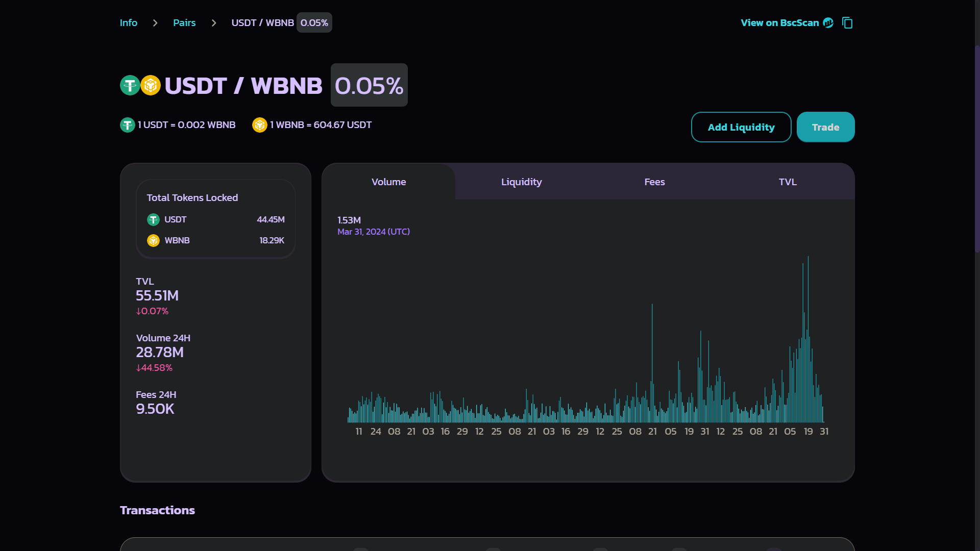This screenshot has height=551, width=980.
Task: Click WBNB icon in Total Tokens Locked
Action: (x=153, y=241)
